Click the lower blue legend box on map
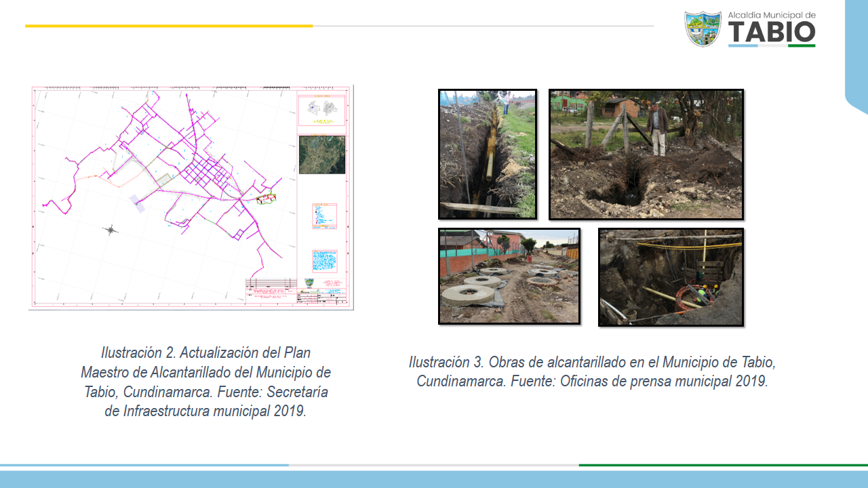The height and width of the screenshot is (488, 868). (x=324, y=261)
